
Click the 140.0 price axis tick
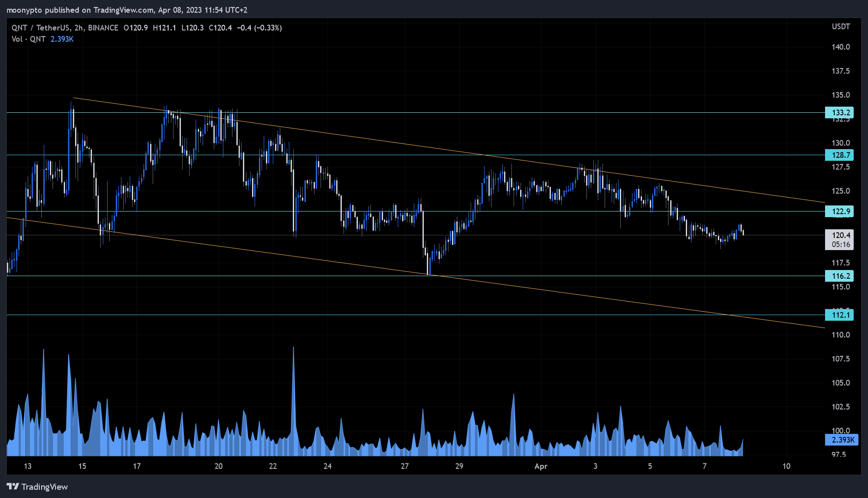(841, 47)
